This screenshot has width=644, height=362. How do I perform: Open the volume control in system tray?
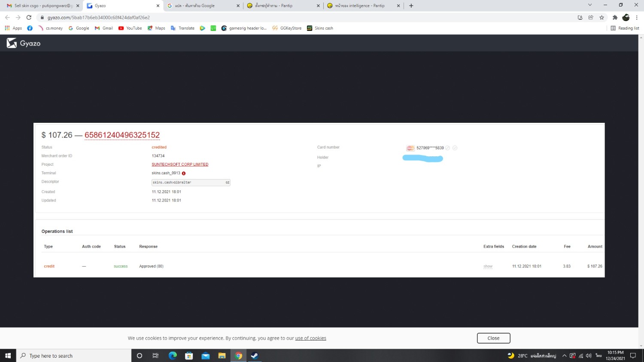pos(589,356)
